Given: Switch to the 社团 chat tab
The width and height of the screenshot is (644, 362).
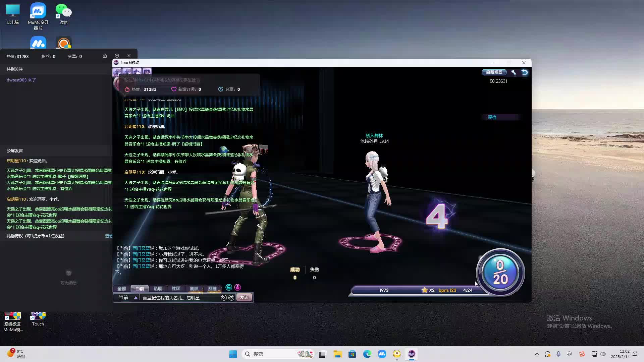Looking at the screenshot, I should [176, 289].
